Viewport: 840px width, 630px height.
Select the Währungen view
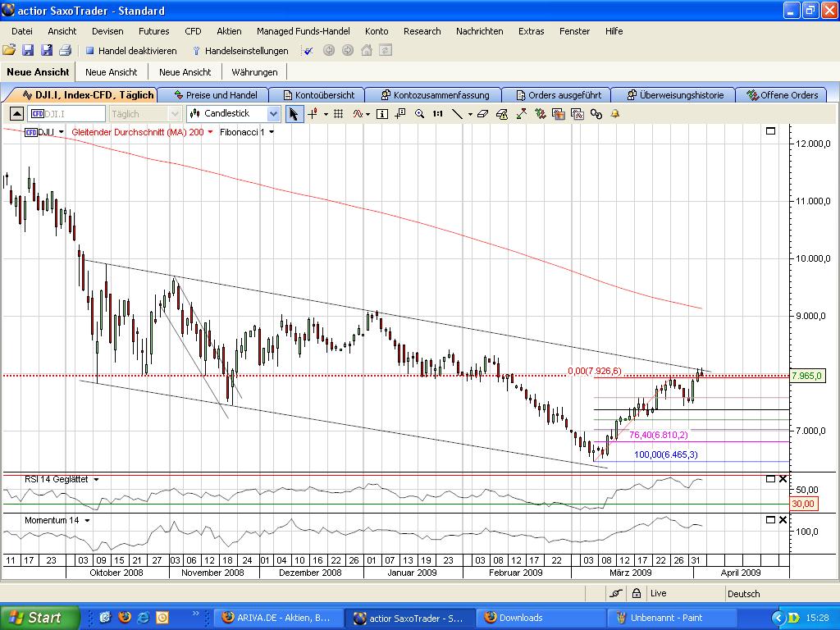pos(254,72)
